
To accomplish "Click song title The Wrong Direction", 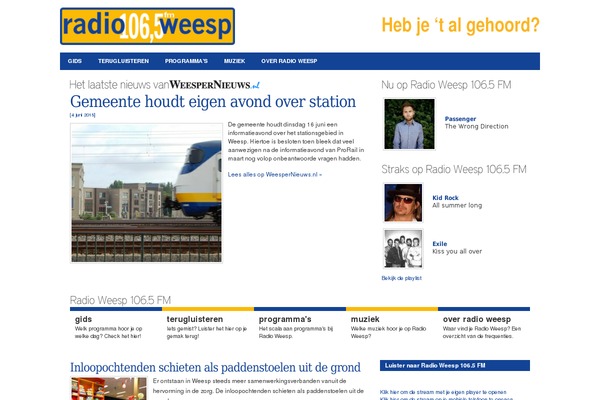I will coord(476,126).
